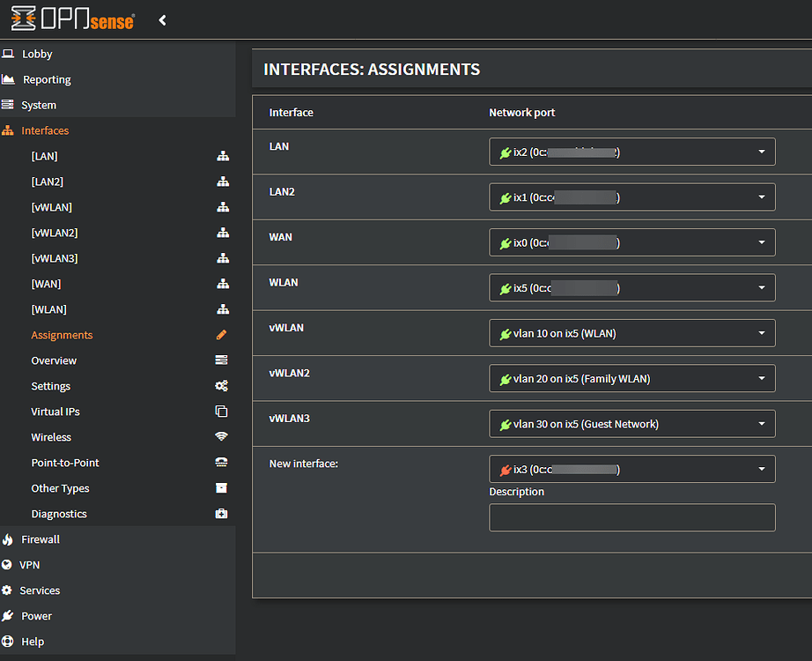Click the Description input field
This screenshot has width=812, height=661.
coord(631,517)
